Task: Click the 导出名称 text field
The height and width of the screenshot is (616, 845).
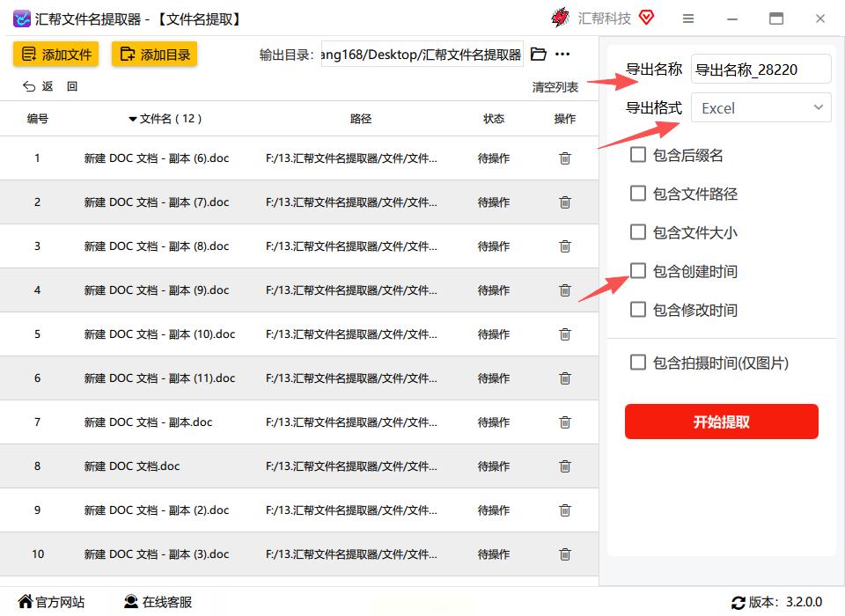Action: pos(760,70)
